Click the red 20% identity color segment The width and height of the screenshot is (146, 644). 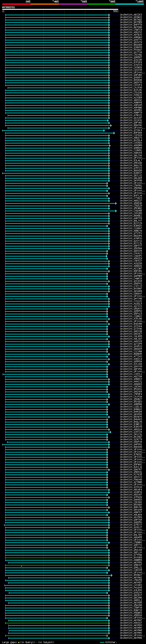[16, 4]
